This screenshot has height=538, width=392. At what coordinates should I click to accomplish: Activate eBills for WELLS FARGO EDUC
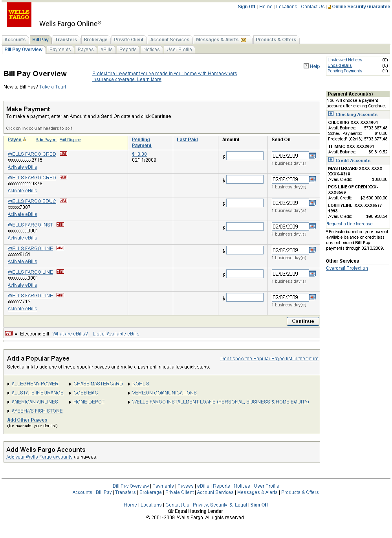(22, 214)
